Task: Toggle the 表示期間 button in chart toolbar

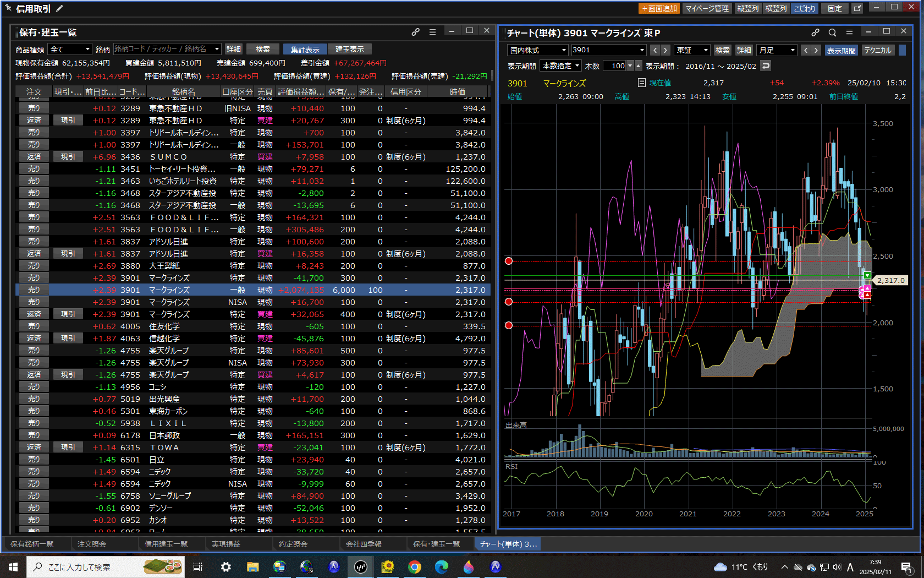Action: 842,50
